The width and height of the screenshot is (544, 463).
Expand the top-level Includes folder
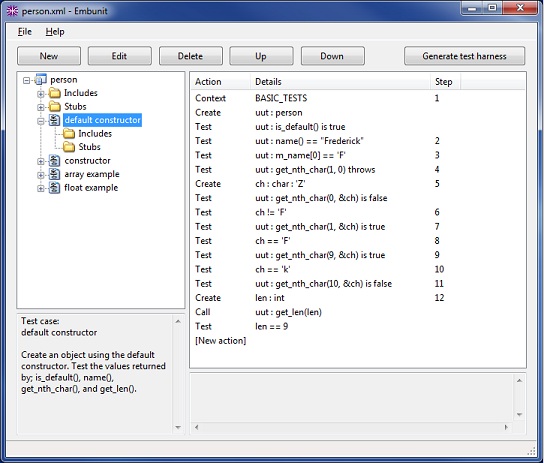pyautogui.click(x=41, y=94)
